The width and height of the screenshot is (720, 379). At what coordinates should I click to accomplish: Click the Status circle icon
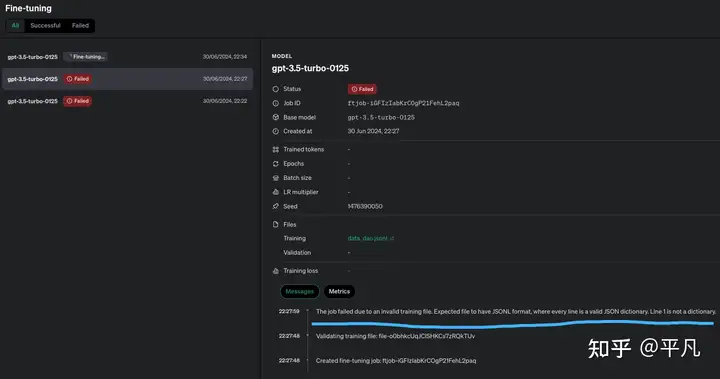tap(276, 89)
